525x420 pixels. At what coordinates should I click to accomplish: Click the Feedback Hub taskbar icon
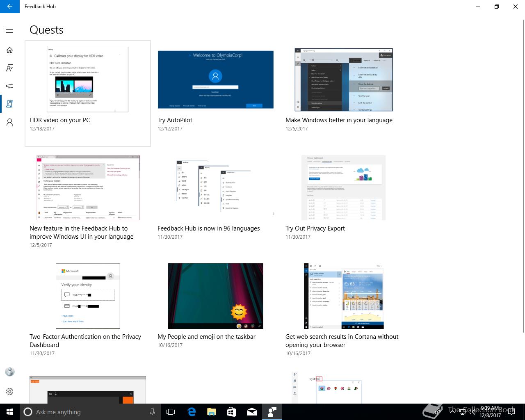(x=272, y=412)
